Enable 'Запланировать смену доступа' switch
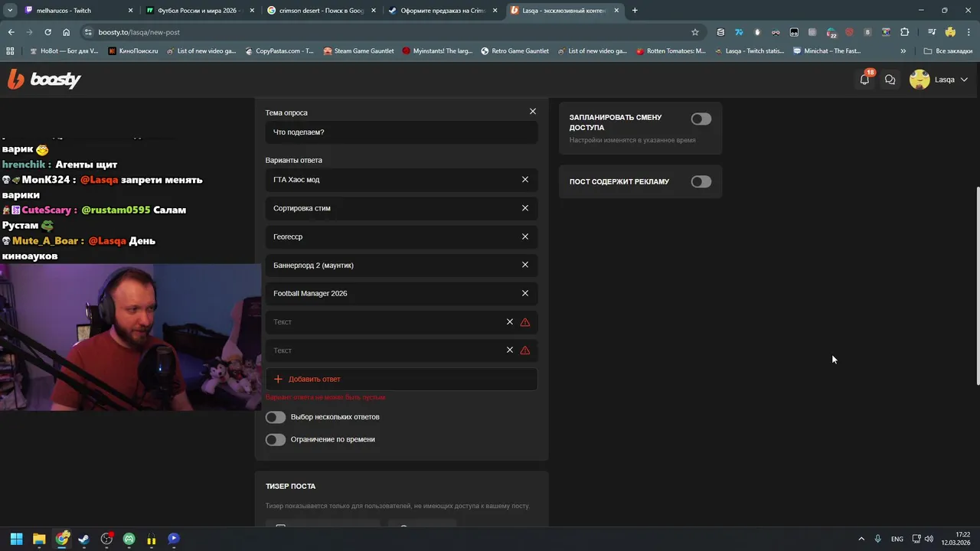This screenshot has width=980, height=551. 701,119
